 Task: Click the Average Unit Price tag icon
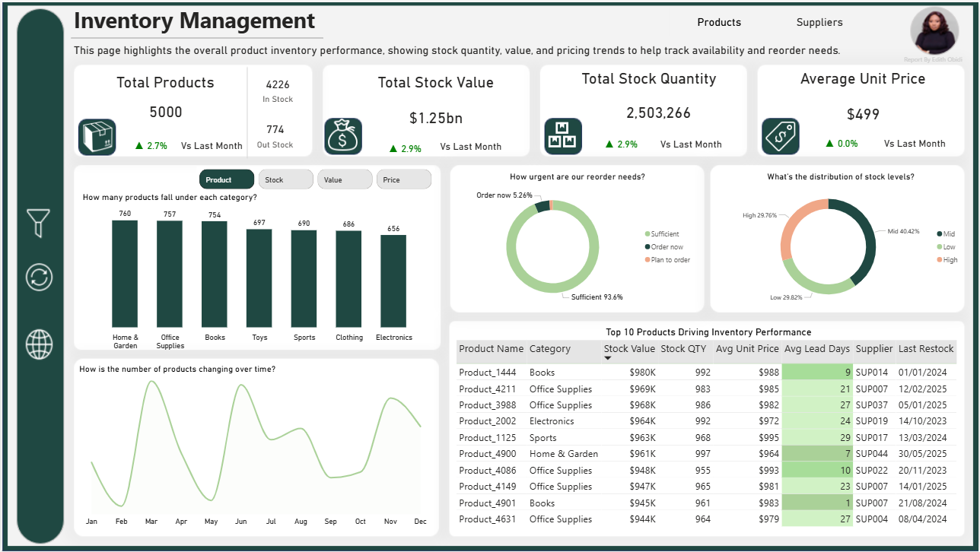click(781, 137)
